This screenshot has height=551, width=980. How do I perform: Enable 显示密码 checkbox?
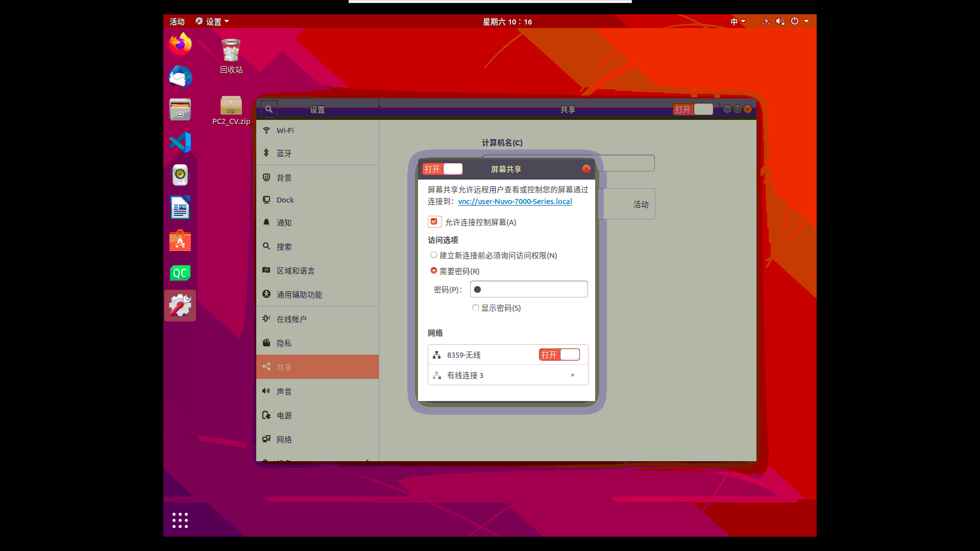475,308
